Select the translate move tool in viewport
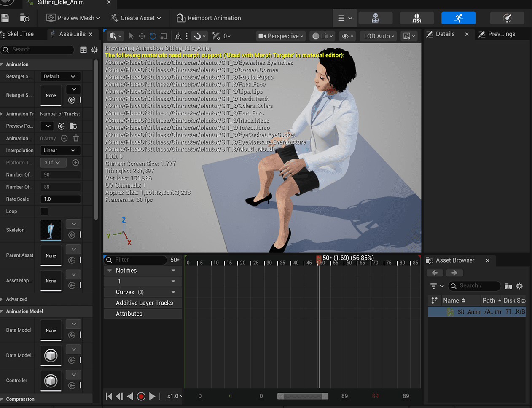 tap(142, 36)
